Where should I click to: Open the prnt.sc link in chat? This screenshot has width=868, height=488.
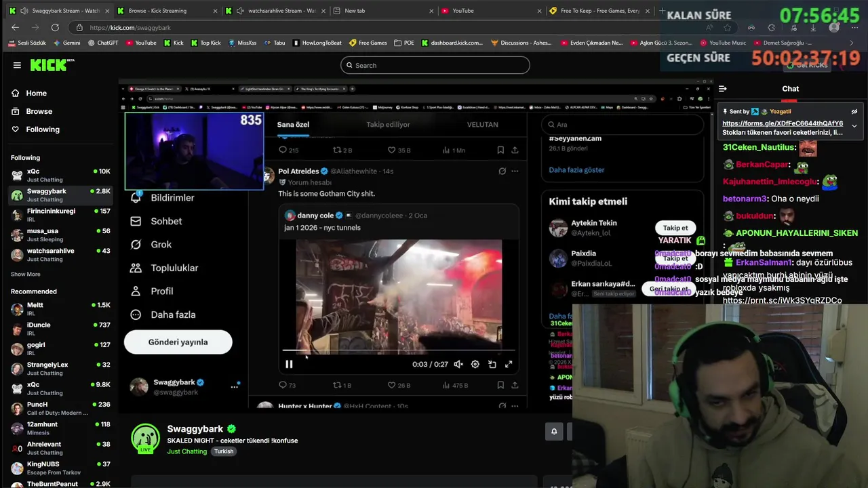pyautogui.click(x=782, y=300)
